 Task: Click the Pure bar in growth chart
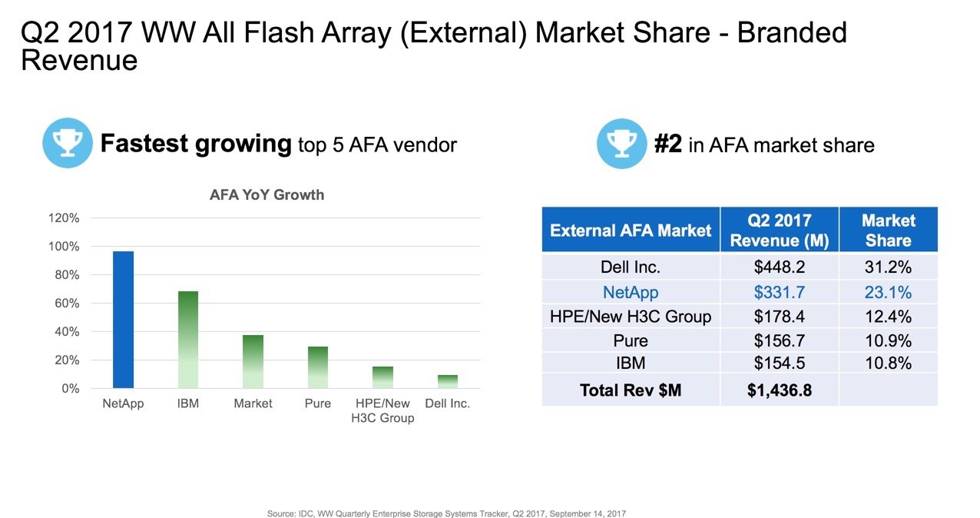coord(318,367)
